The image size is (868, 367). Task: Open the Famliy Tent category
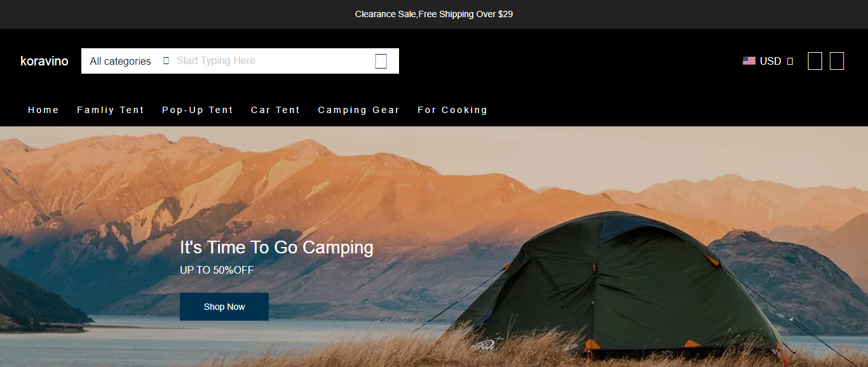(x=111, y=110)
